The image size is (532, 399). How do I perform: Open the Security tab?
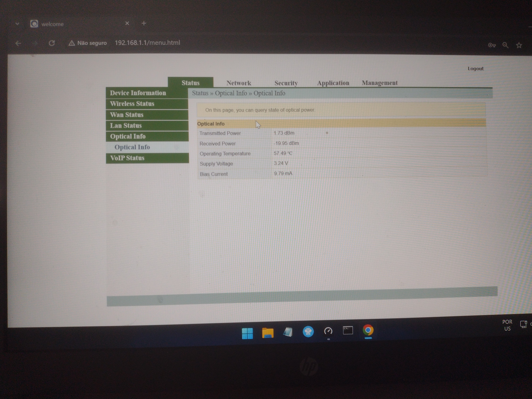tap(286, 83)
